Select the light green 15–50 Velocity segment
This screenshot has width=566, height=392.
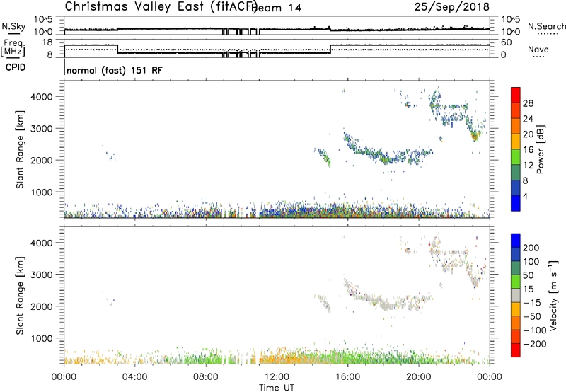click(x=516, y=282)
